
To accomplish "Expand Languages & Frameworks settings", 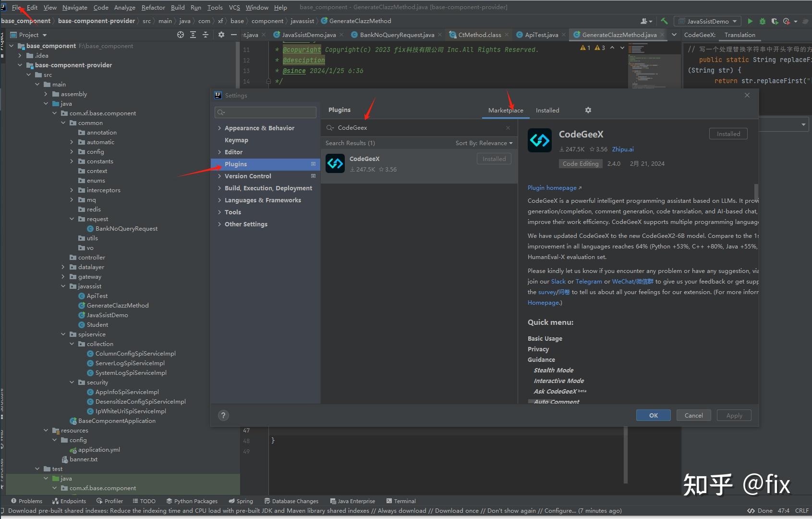I will coord(219,200).
